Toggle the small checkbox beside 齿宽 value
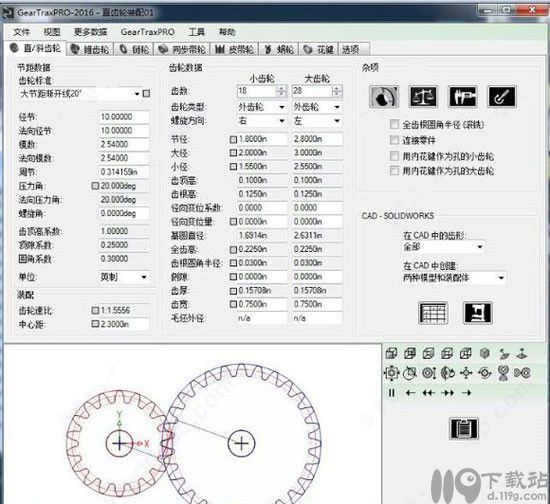Image resolution: width=550 pixels, height=504 pixels. pyautogui.click(x=233, y=304)
